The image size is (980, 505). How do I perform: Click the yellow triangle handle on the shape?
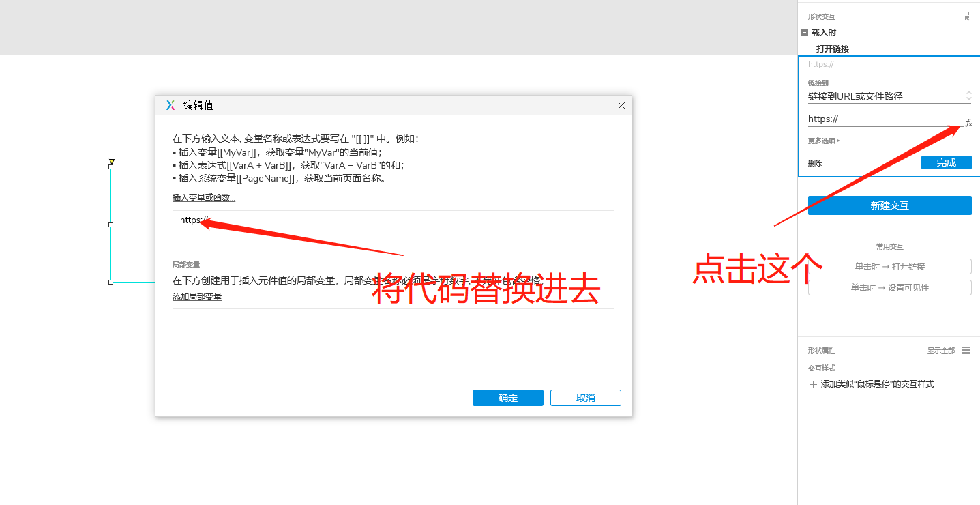click(112, 162)
